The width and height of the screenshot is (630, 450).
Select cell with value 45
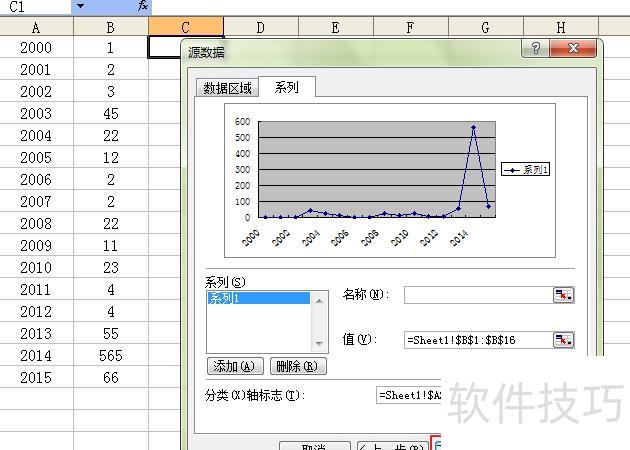(111, 114)
